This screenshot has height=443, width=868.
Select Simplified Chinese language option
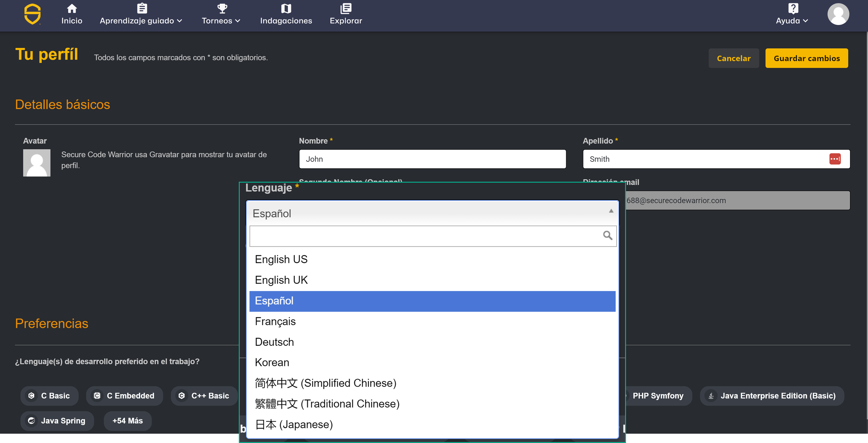point(432,383)
